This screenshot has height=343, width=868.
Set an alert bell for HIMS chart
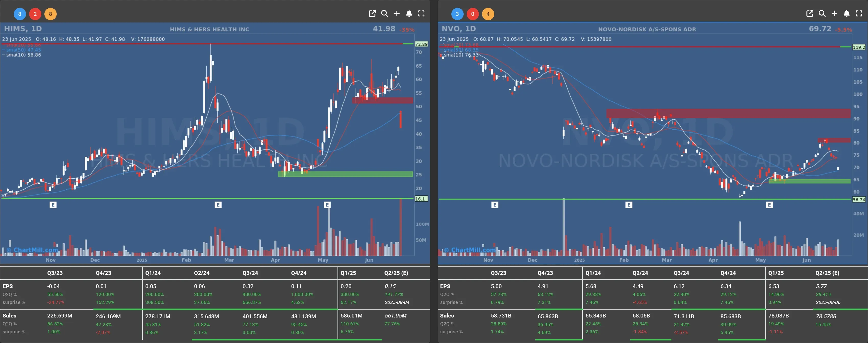tap(409, 14)
